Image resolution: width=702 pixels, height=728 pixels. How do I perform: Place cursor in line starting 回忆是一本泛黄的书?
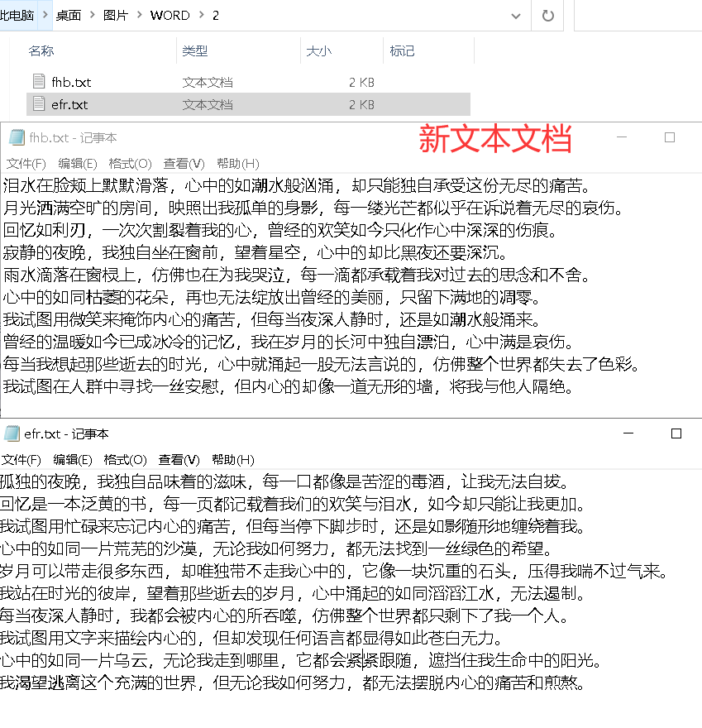tap(294, 504)
